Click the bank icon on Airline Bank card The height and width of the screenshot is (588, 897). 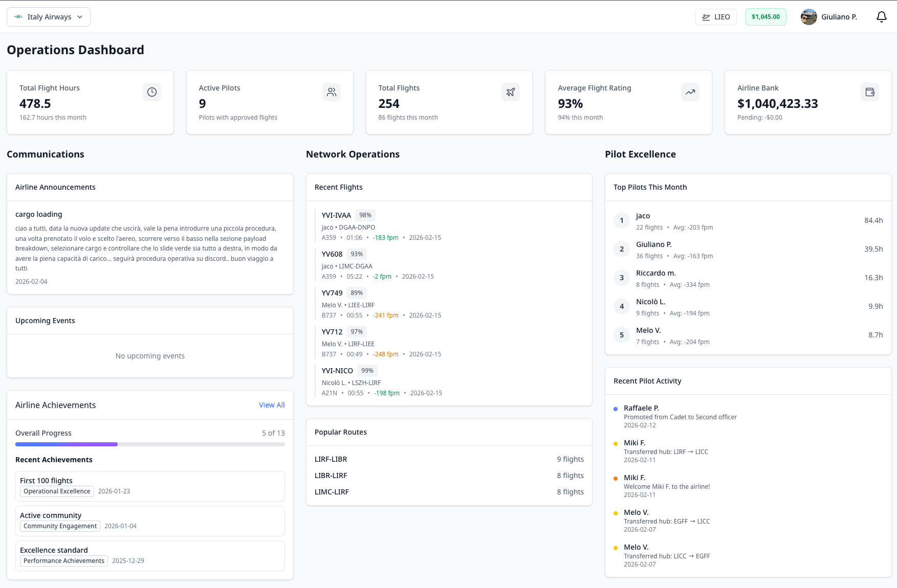[869, 92]
